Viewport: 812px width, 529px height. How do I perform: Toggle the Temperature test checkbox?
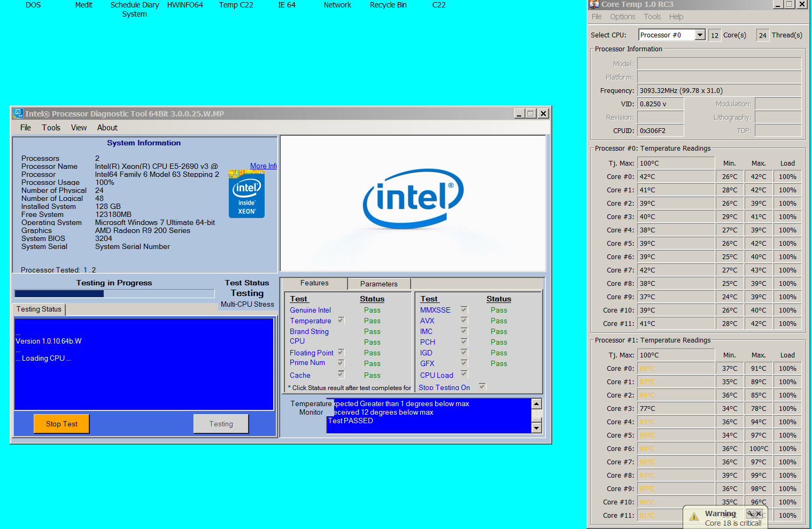point(341,321)
